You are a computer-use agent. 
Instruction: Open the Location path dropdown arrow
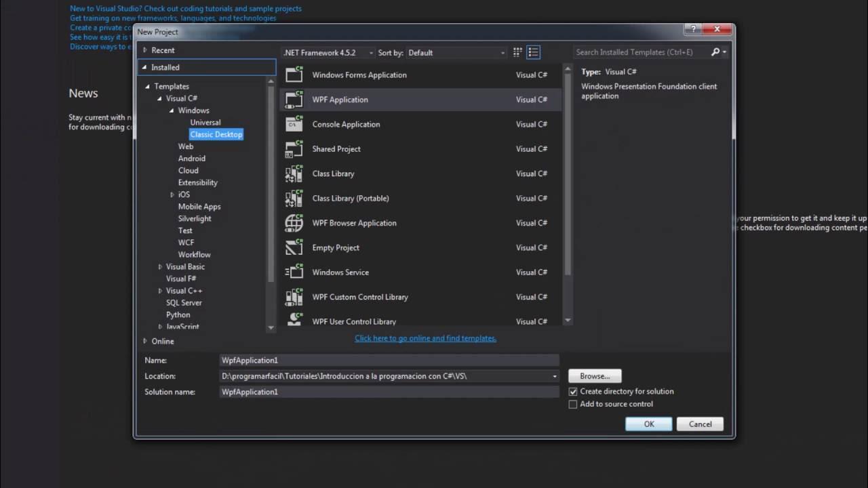pos(555,376)
